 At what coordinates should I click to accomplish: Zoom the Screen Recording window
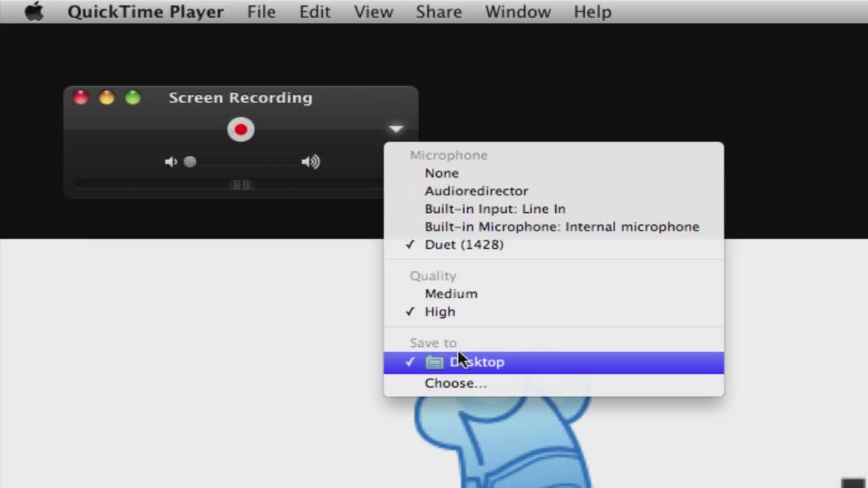pyautogui.click(x=133, y=98)
